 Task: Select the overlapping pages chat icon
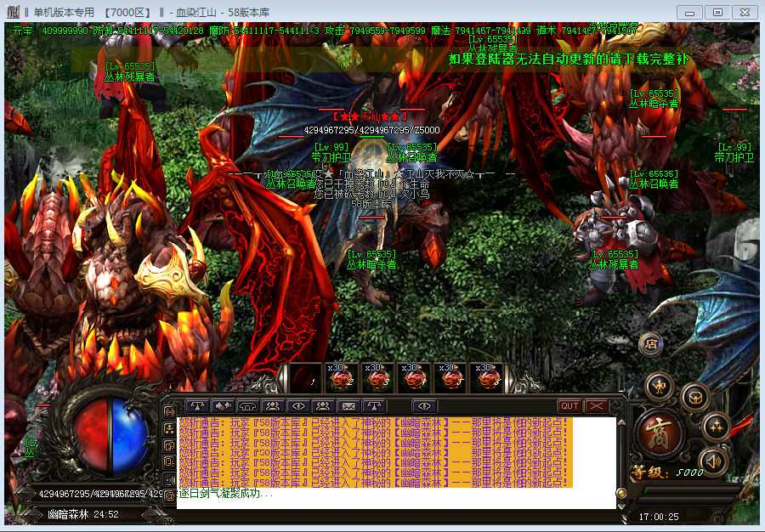[x=170, y=445]
